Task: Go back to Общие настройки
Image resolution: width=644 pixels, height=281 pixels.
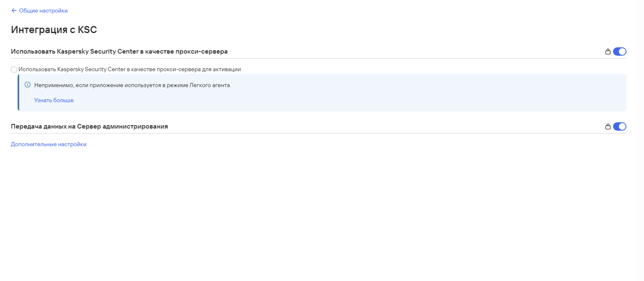Action: tap(39, 10)
